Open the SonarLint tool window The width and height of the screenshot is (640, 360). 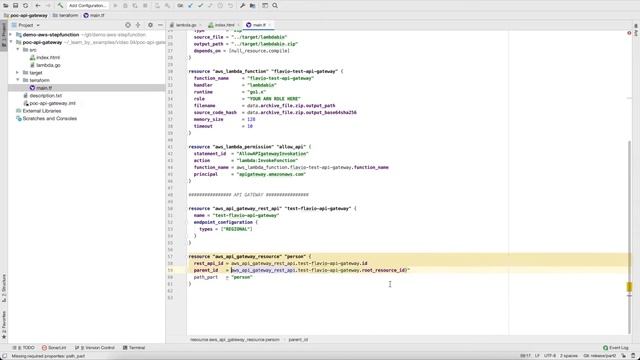pos(54,348)
